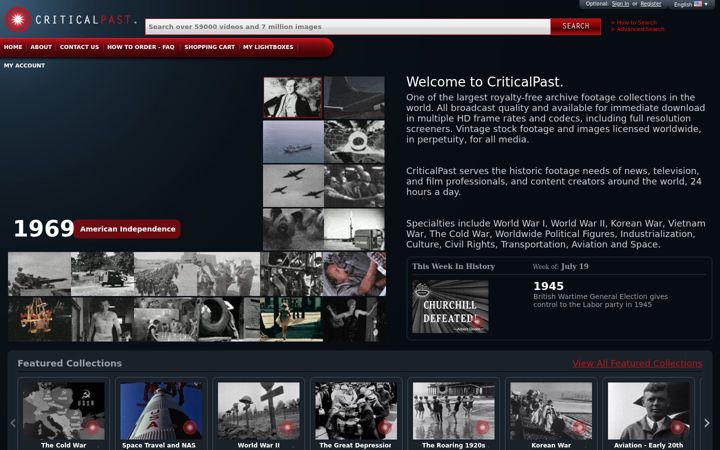Click the Sign In link
This screenshot has width=720, height=450.
620,4
